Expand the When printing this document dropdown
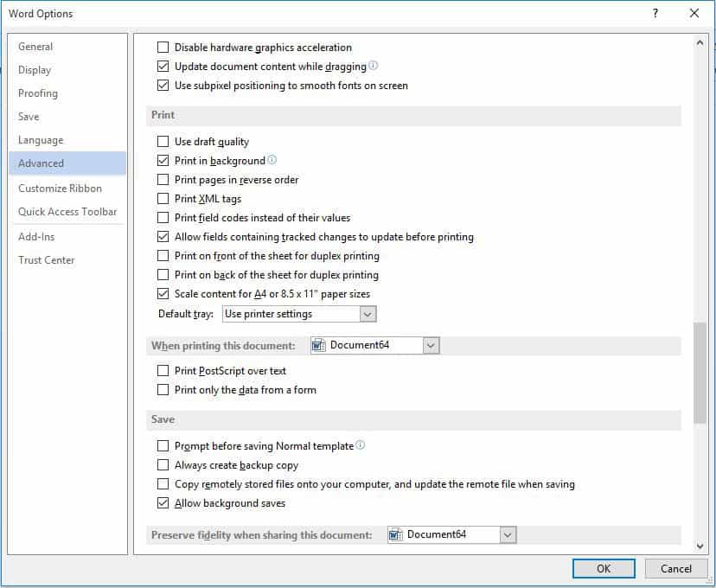716x588 pixels. 431,346
